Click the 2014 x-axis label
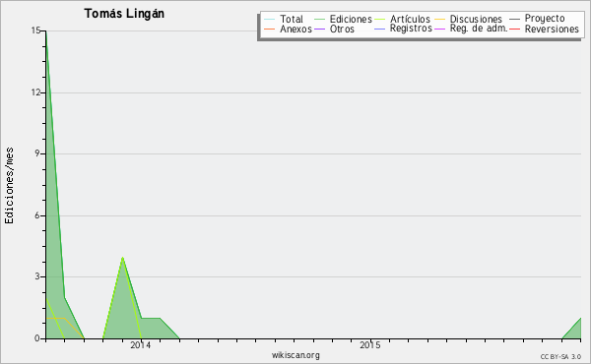 tap(140, 345)
